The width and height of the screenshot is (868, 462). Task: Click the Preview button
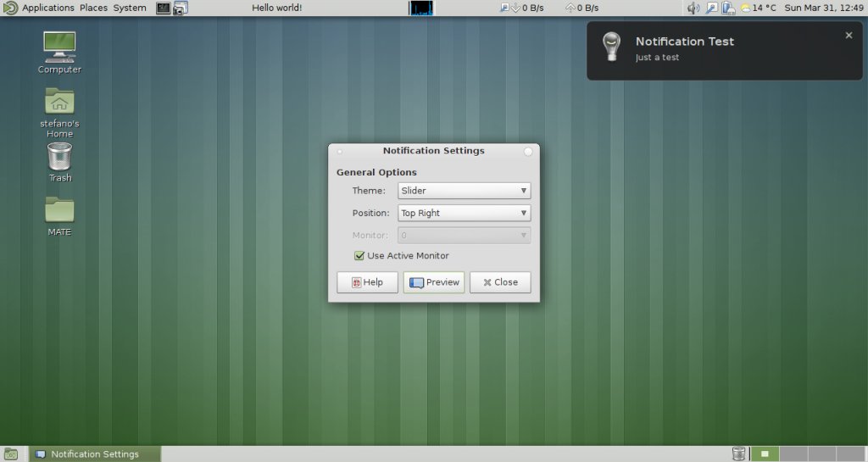pyautogui.click(x=434, y=282)
